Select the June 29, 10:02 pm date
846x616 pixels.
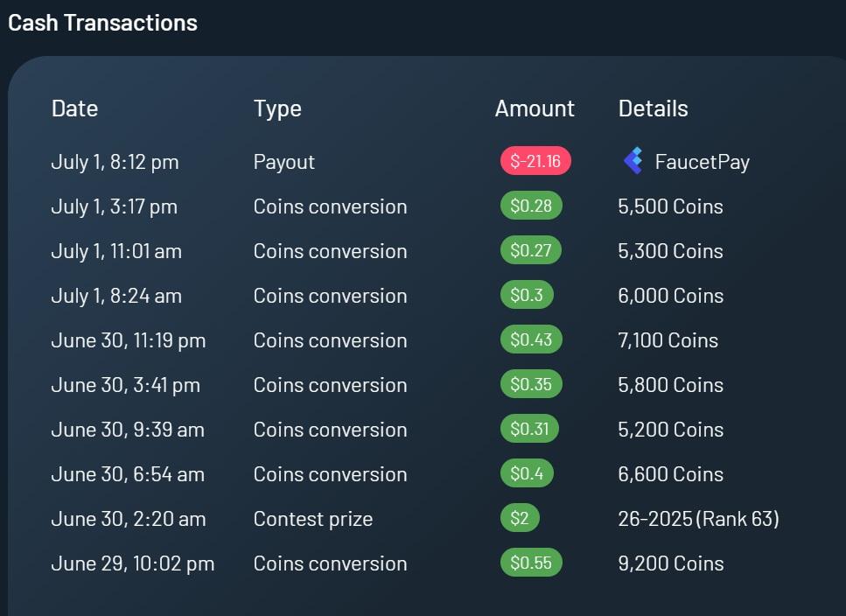[x=133, y=564]
